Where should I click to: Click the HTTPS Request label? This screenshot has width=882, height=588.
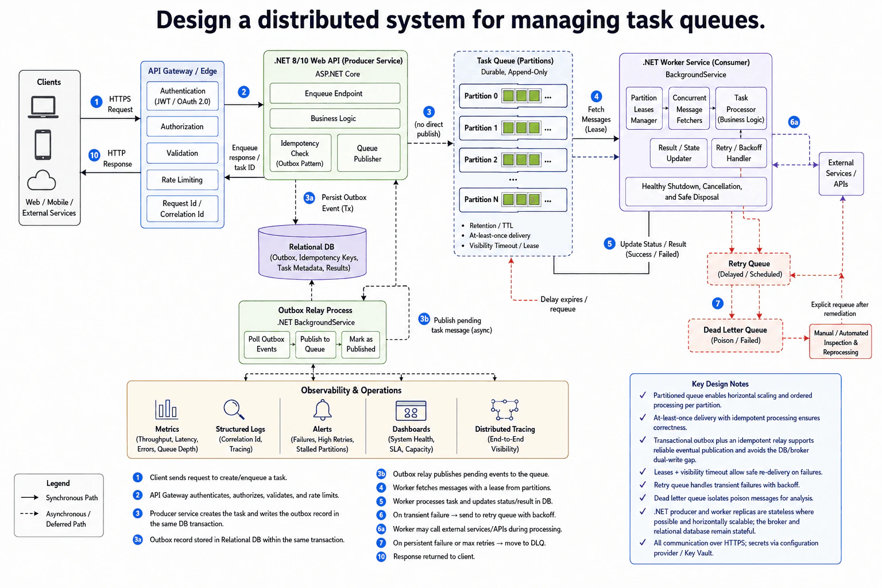[x=120, y=105]
